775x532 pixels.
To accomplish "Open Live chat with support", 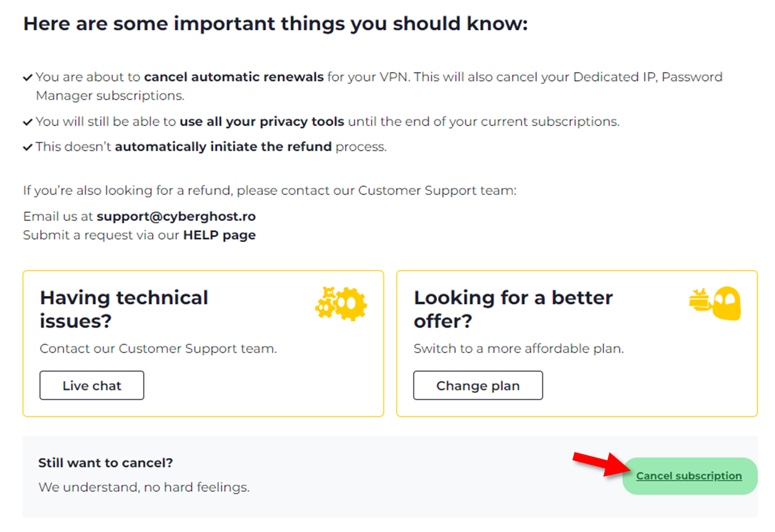I will pos(92,386).
